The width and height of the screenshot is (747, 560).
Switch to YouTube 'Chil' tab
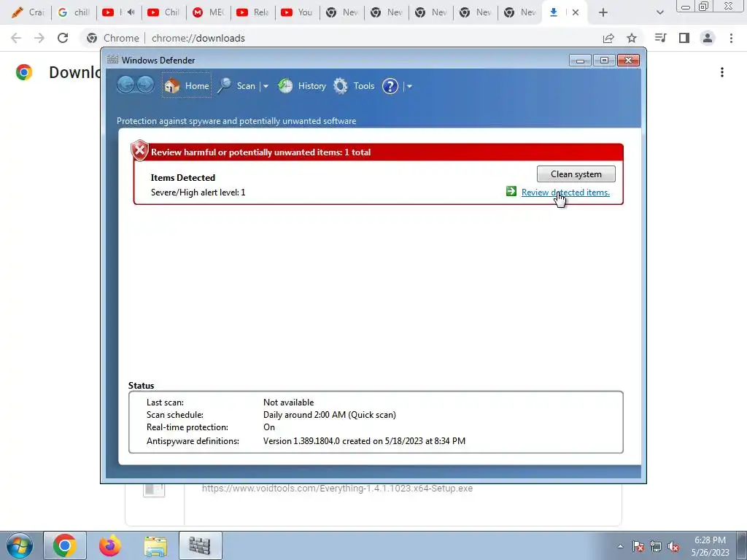(x=163, y=12)
